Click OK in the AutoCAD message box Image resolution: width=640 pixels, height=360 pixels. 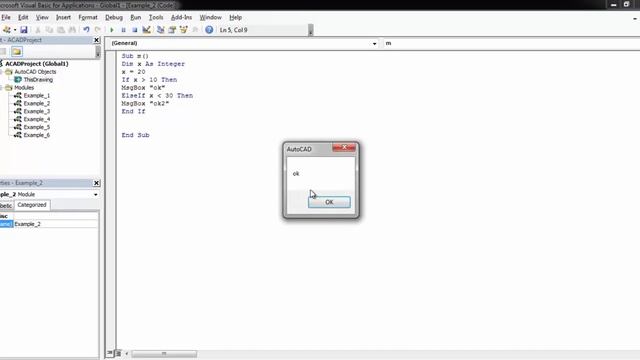[x=329, y=202]
